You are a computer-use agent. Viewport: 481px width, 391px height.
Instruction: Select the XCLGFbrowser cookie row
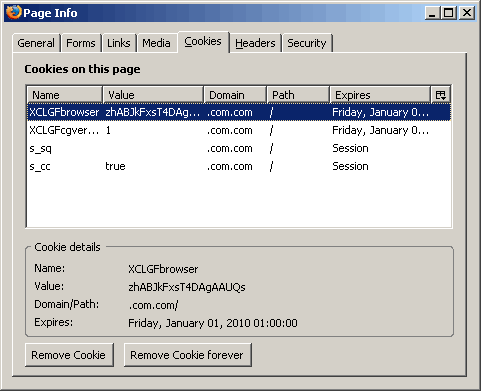coord(239,112)
